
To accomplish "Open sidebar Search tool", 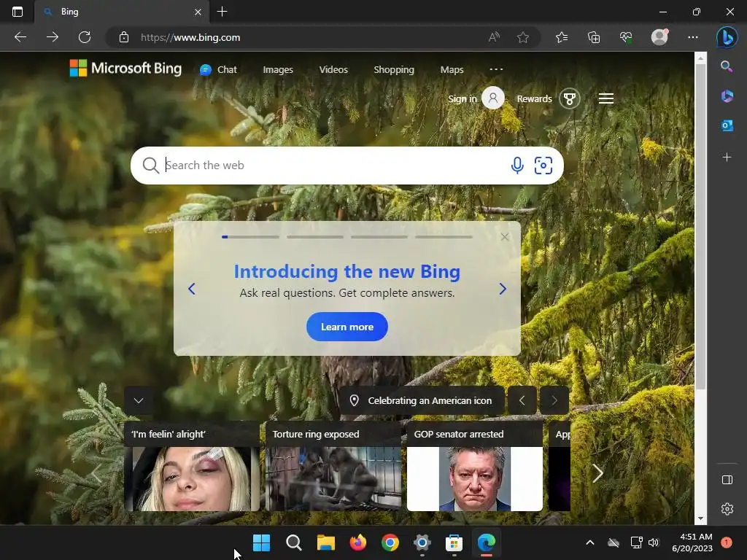I will pyautogui.click(x=727, y=66).
